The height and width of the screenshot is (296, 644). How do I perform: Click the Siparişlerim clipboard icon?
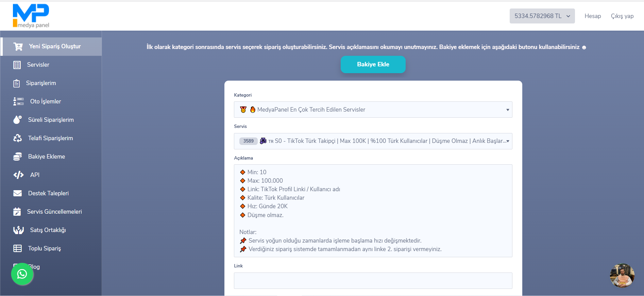(17, 83)
